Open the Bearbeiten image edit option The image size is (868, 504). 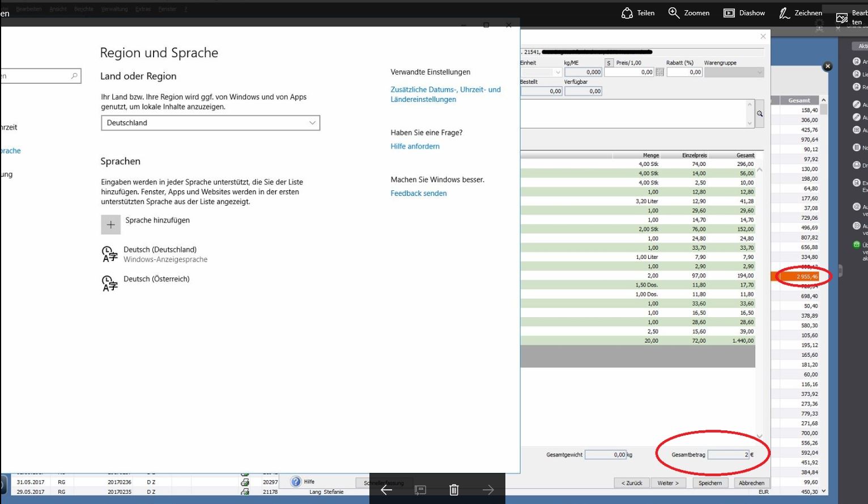[842, 18]
